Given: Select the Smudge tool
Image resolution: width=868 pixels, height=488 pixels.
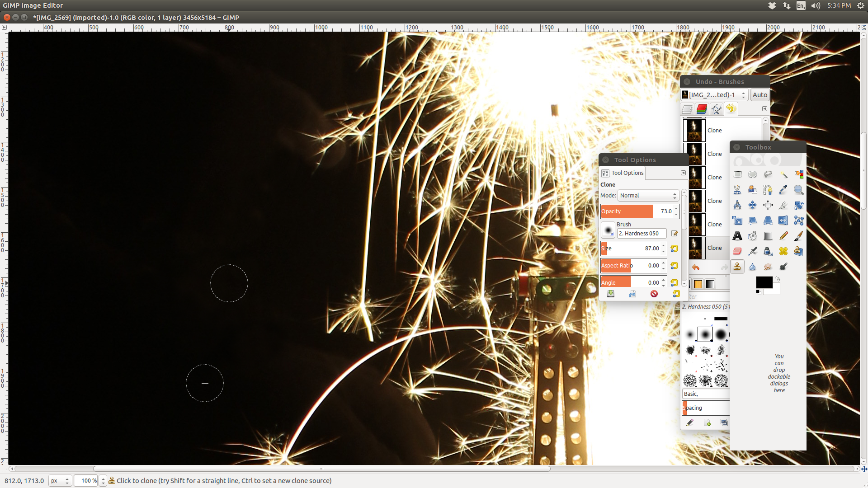Looking at the screenshot, I should (x=768, y=267).
